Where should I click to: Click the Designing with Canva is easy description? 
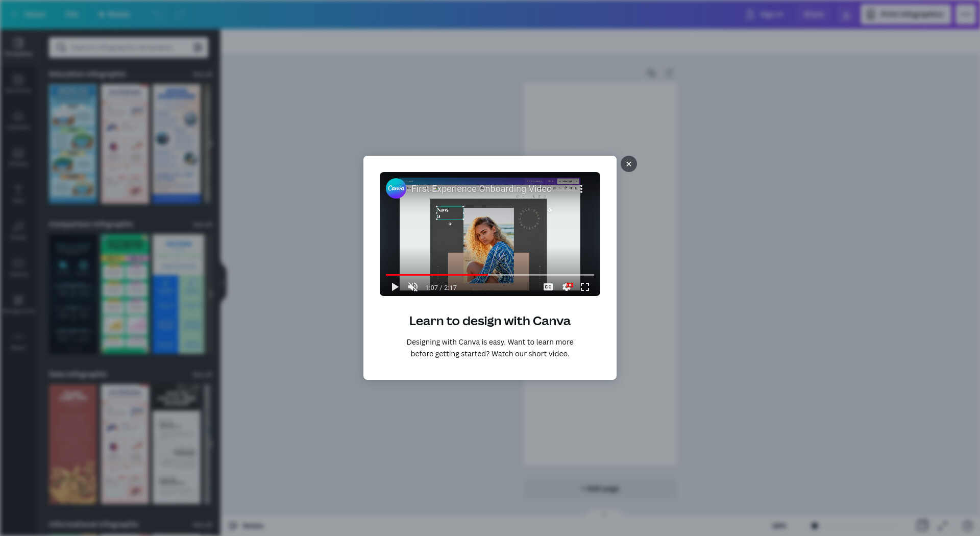pos(490,348)
